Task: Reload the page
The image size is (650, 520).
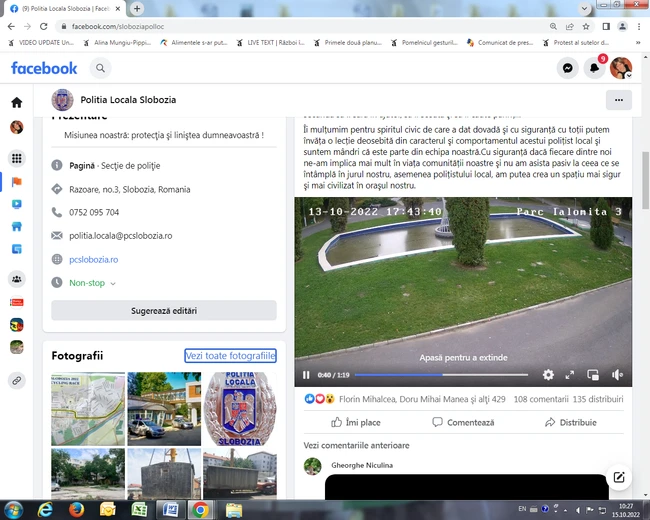Action: click(44, 27)
